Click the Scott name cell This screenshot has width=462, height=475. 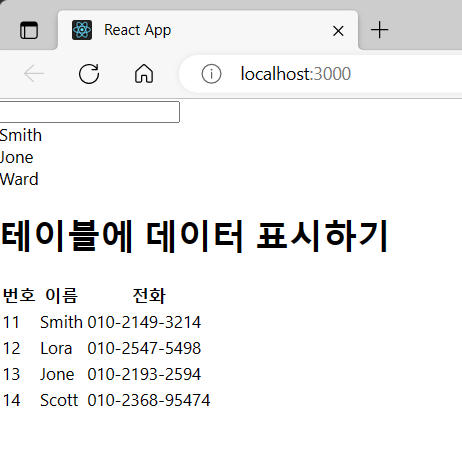click(59, 400)
